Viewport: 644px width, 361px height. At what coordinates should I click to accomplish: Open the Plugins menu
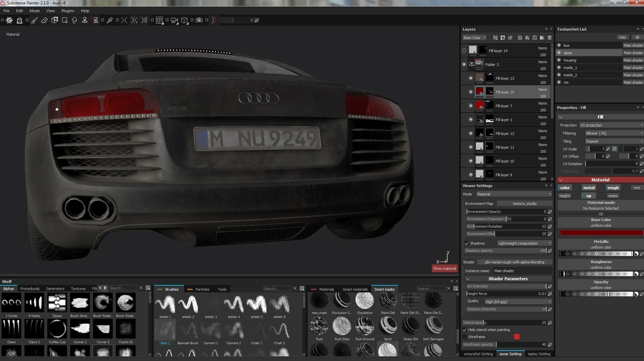pos(68,11)
